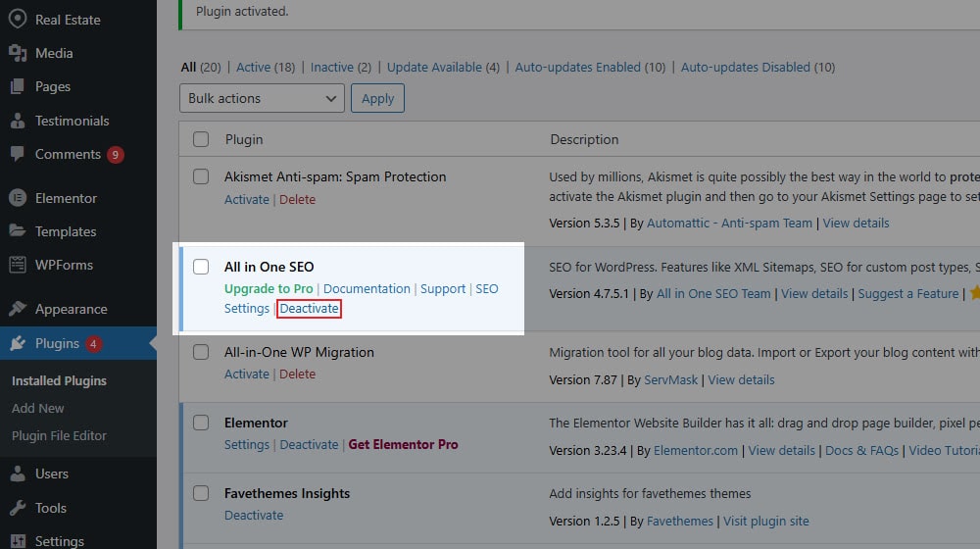Image resolution: width=980 pixels, height=549 pixels.
Task: Click the Pages sidebar icon
Action: (18, 86)
